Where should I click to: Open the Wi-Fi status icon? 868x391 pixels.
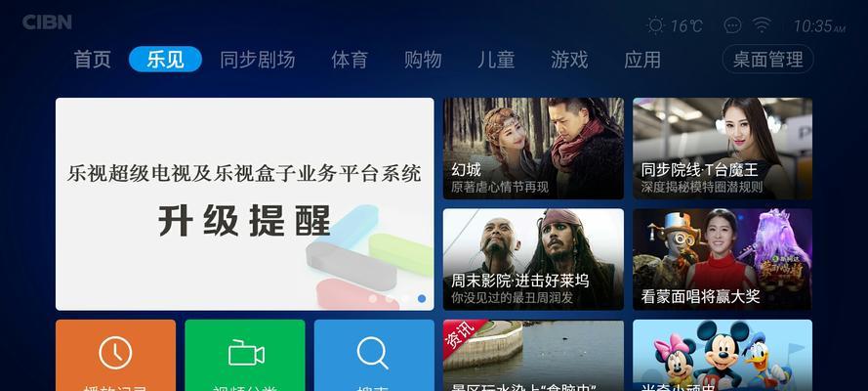click(x=762, y=25)
